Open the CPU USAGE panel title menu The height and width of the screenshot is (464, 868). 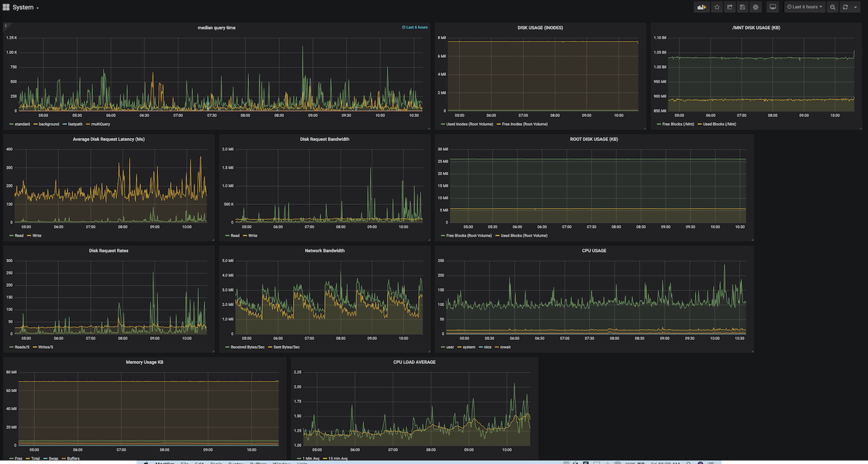point(594,251)
